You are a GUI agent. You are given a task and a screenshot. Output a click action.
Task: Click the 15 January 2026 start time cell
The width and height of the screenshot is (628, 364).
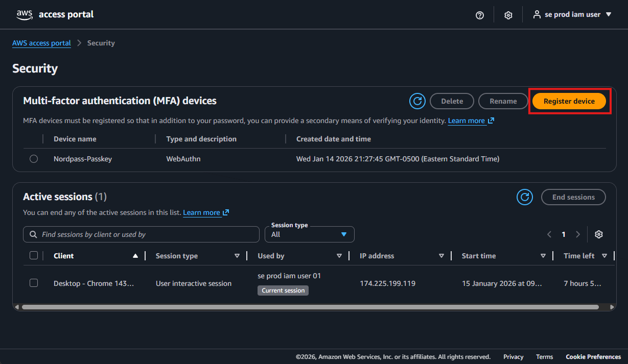coord(502,283)
